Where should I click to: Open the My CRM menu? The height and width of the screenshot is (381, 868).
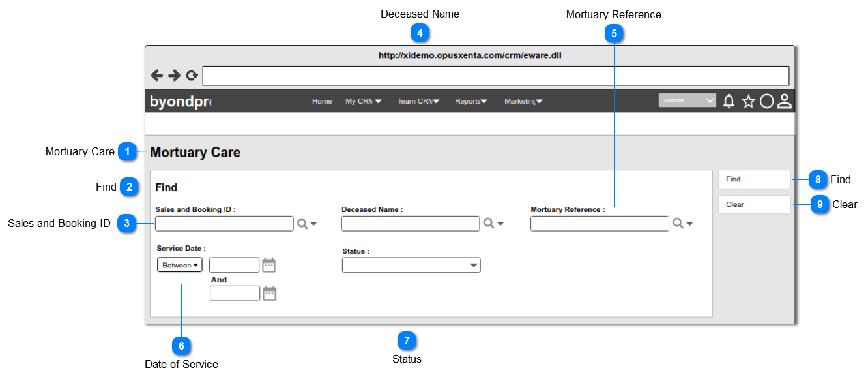tap(364, 101)
